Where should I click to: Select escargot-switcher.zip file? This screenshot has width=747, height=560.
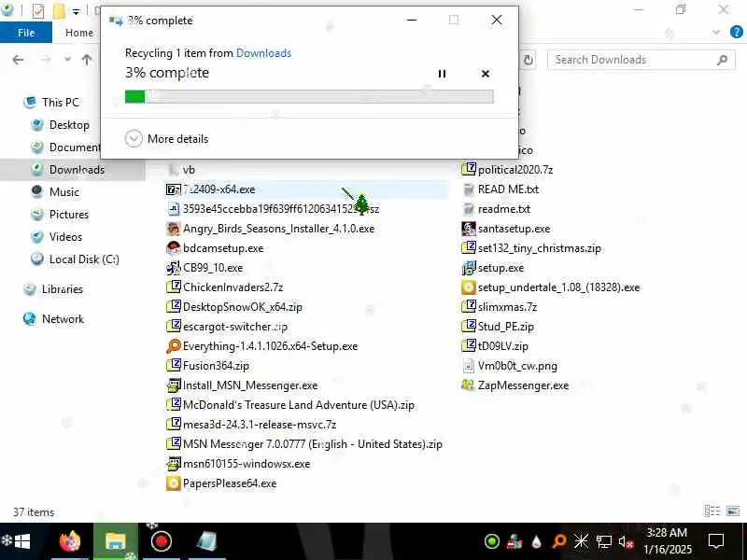[227, 326]
